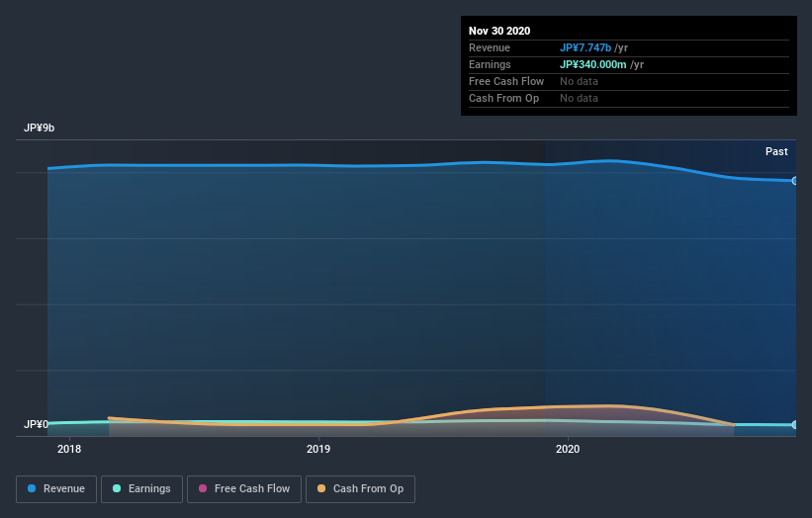The image size is (812, 518).
Task: Click the Revenue label in the tooltip
Action: [490, 47]
